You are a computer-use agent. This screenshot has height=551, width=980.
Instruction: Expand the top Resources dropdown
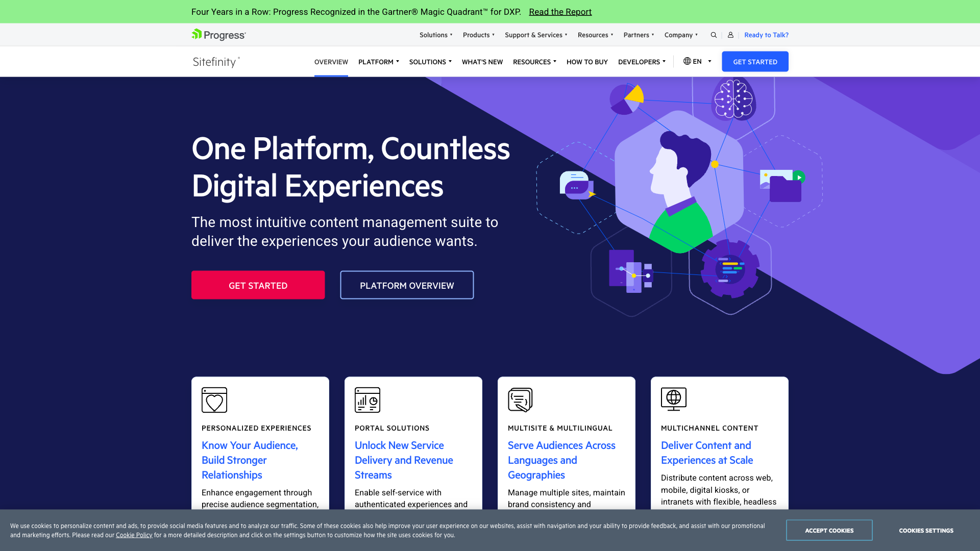[x=596, y=35]
